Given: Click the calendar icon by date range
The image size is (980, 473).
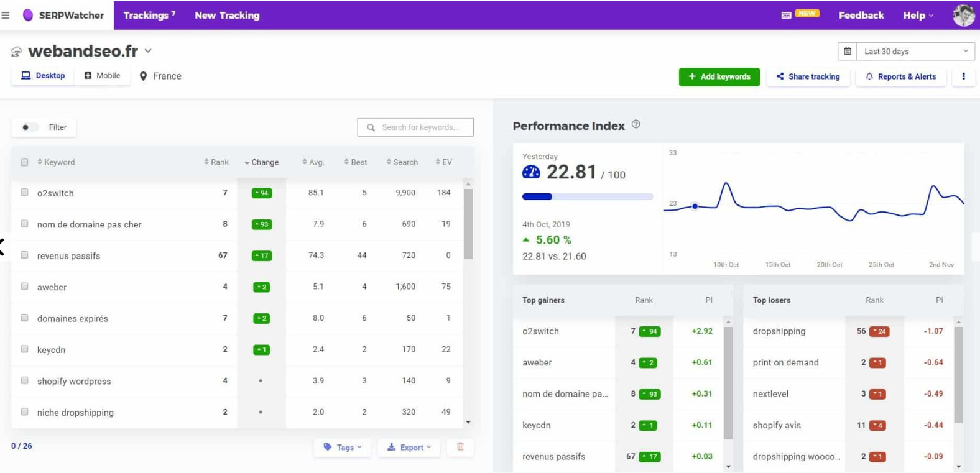Looking at the screenshot, I should point(847,51).
